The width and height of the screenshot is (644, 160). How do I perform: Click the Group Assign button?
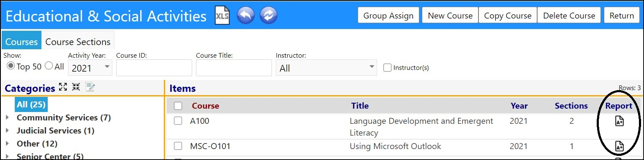(x=389, y=16)
